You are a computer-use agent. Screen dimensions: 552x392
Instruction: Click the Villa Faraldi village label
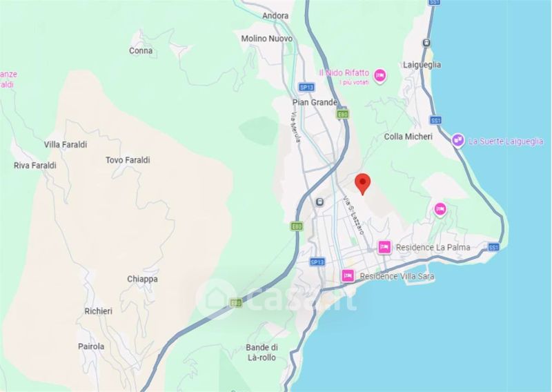(x=66, y=144)
